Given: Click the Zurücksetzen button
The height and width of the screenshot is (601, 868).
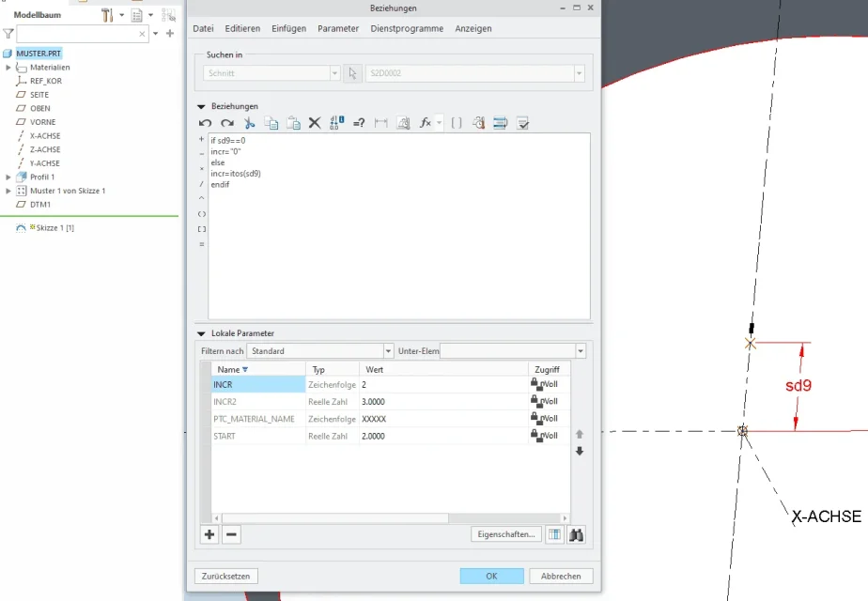Looking at the screenshot, I should [x=225, y=576].
